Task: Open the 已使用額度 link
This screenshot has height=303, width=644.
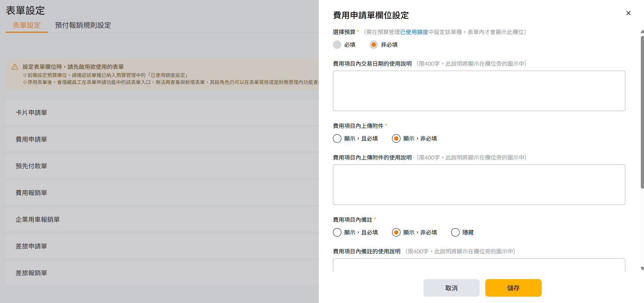Action: click(414, 32)
